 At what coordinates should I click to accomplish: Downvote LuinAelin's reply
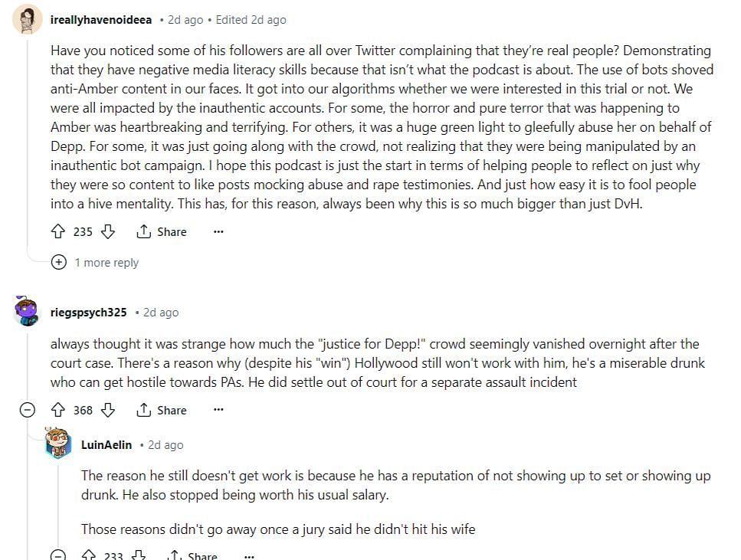pos(139,555)
